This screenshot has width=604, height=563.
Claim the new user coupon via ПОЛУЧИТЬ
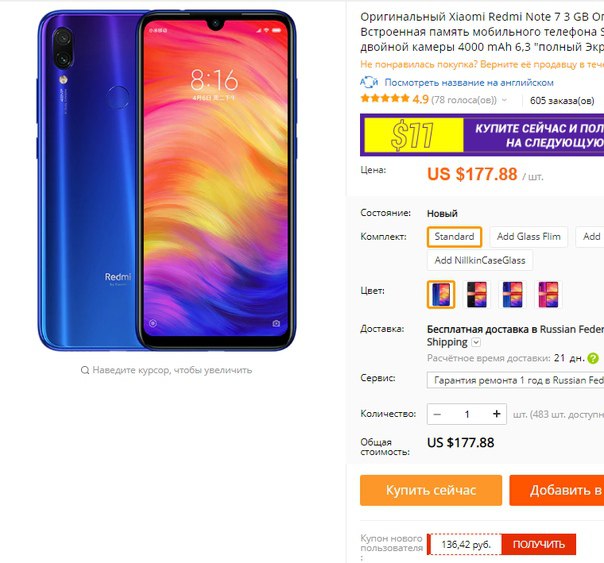pyautogui.click(x=539, y=545)
